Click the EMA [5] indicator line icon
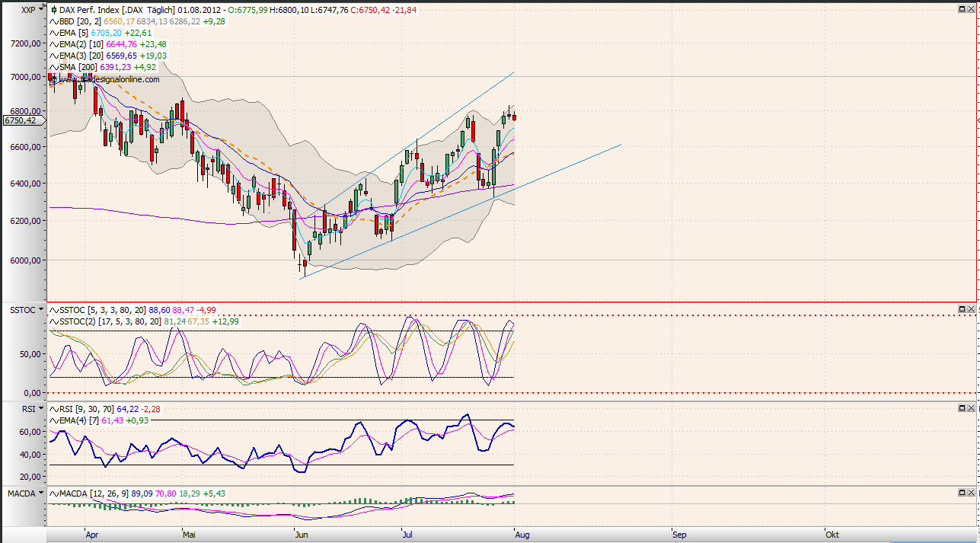The width and height of the screenshot is (980, 543). 53,33
